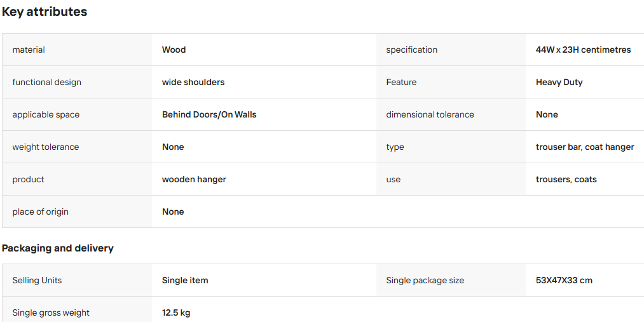
Task: Select the functional design label
Action: click(47, 82)
